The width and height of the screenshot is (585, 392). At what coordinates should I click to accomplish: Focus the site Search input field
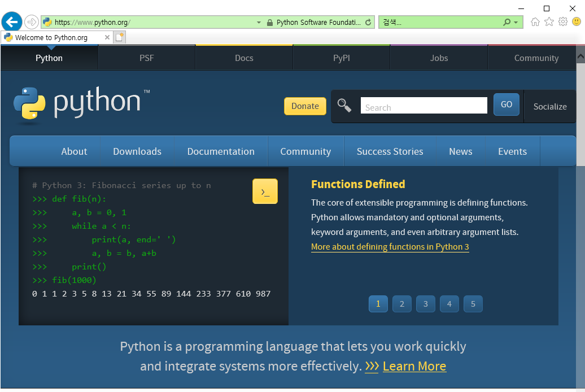424,105
